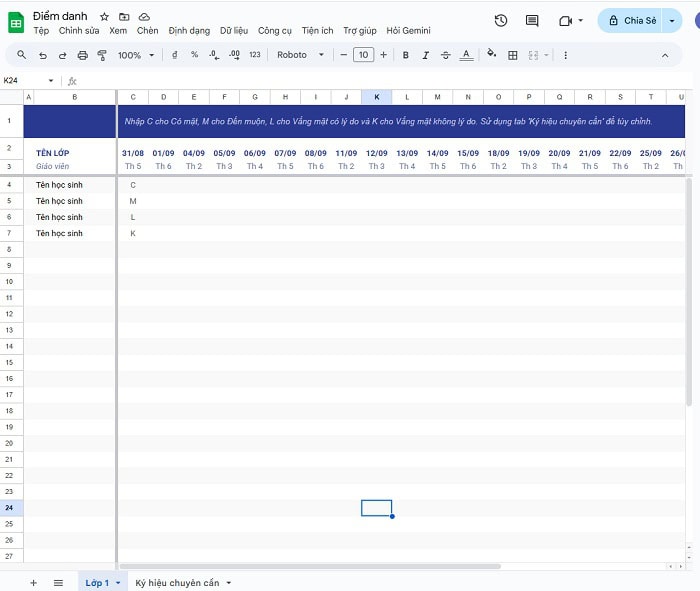
Task: Add a new sheet with plus
Action: click(33, 583)
